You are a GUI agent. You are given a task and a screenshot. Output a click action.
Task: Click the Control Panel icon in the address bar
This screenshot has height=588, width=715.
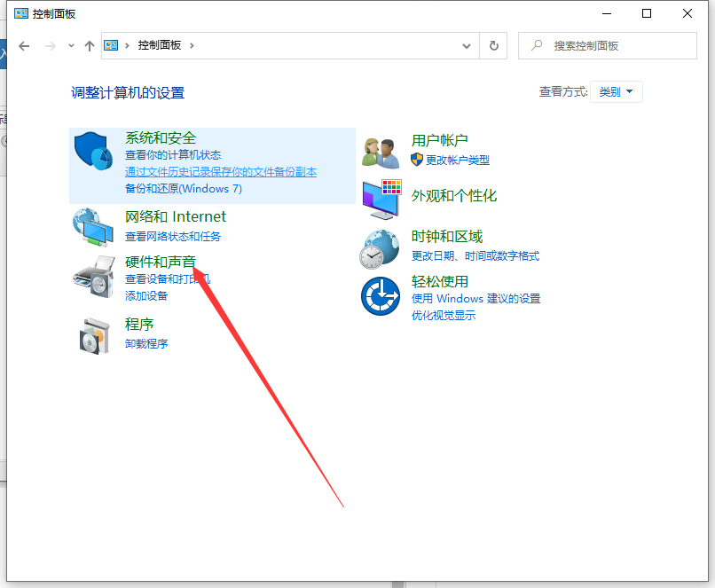[111, 45]
